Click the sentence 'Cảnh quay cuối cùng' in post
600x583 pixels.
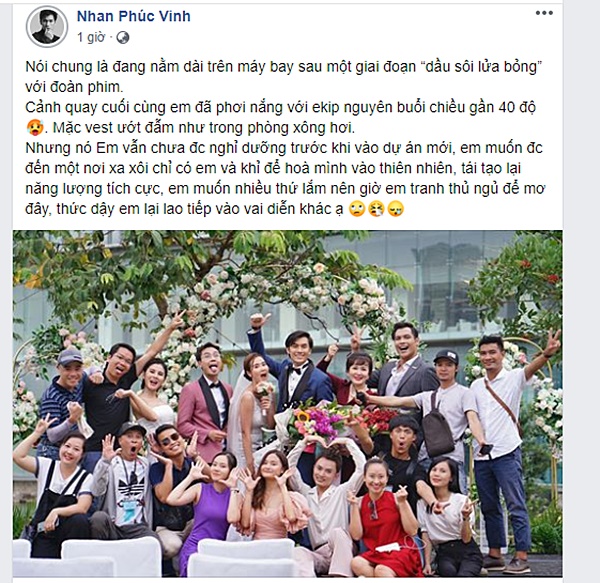pyautogui.click(x=280, y=107)
